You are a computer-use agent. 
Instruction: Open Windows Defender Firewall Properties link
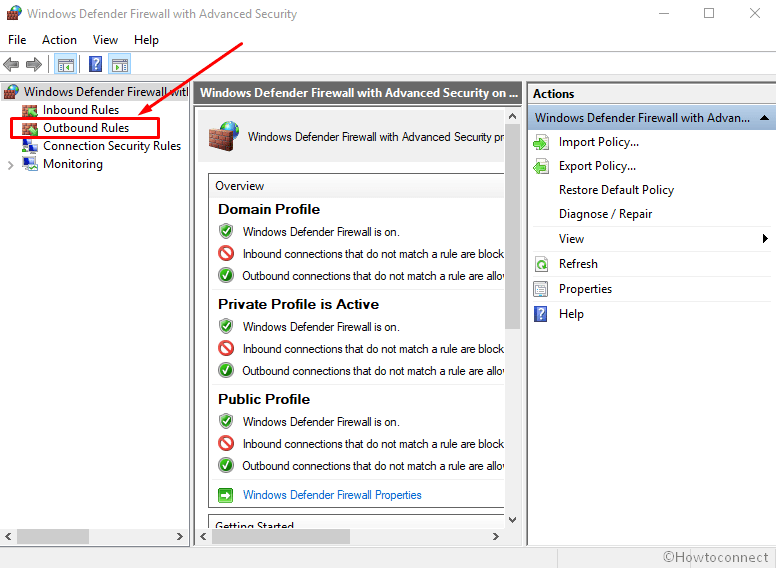(332, 495)
